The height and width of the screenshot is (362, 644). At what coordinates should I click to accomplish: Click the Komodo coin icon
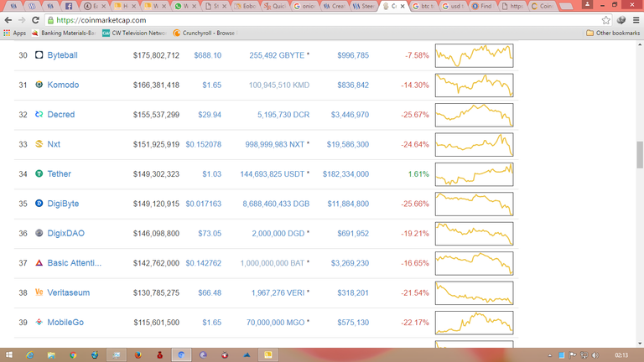click(39, 85)
